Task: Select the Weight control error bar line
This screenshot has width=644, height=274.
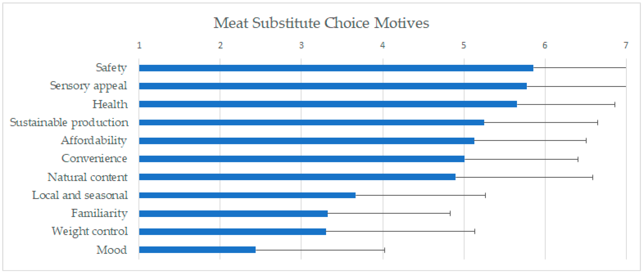Action: (x=400, y=231)
